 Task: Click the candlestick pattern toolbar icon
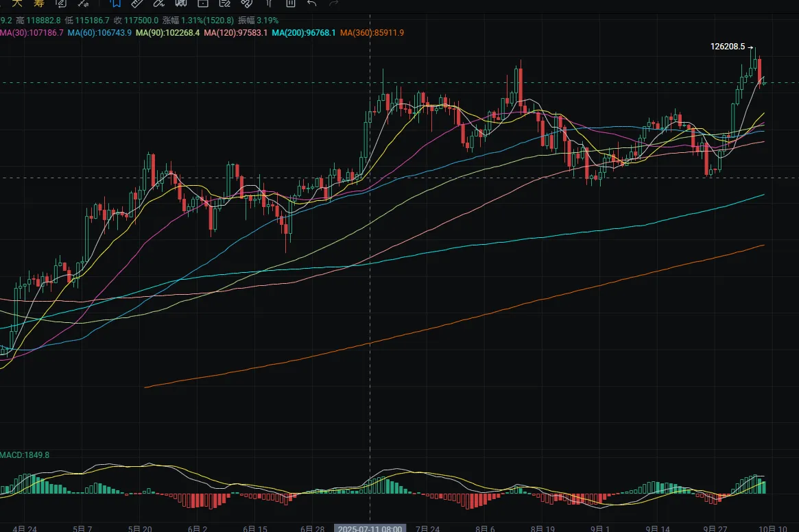click(181, 3)
